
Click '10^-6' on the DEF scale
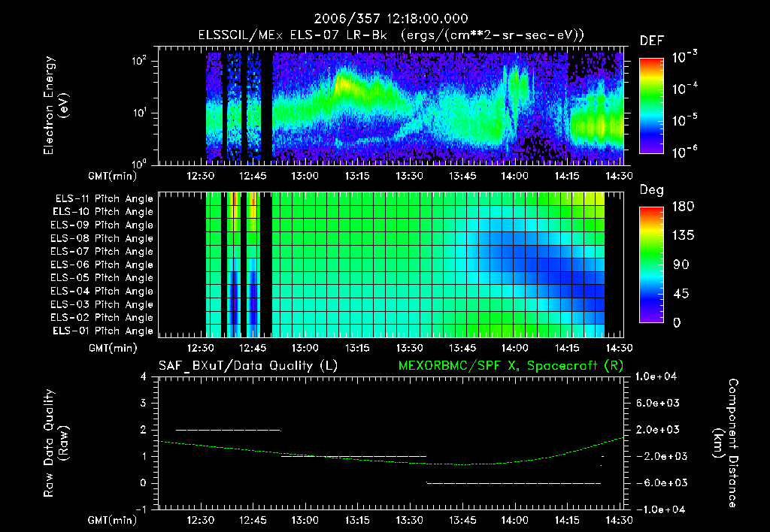pos(685,152)
